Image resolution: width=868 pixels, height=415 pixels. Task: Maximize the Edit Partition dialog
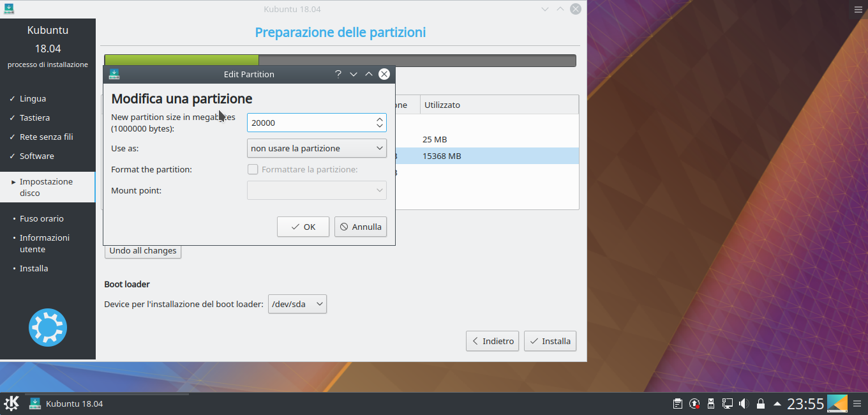(369, 74)
